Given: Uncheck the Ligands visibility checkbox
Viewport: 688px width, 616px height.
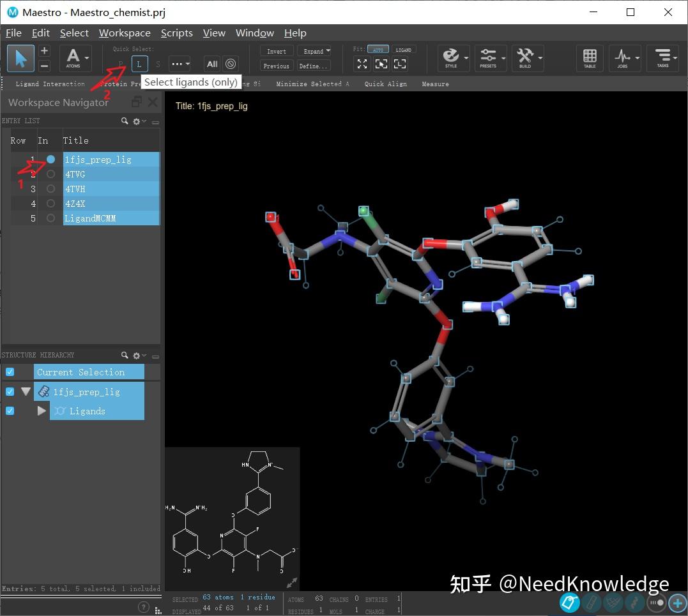Looking at the screenshot, I should pyautogui.click(x=9, y=410).
